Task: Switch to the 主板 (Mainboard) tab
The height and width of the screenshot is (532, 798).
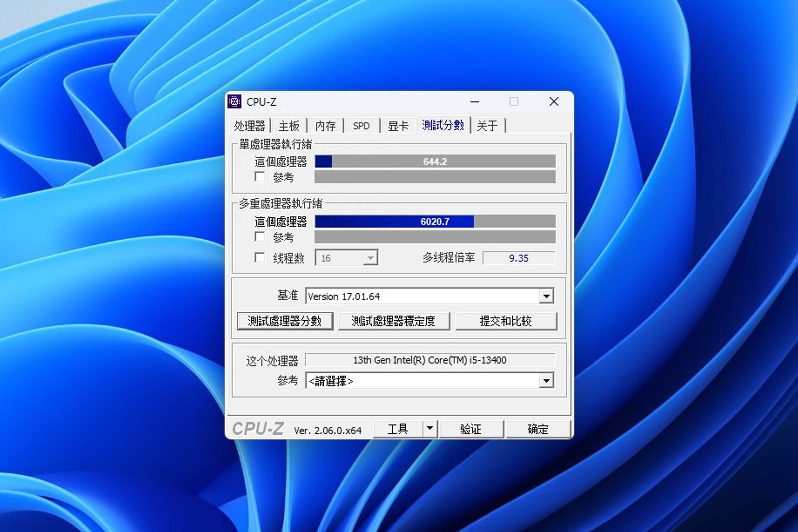Action: coord(289,126)
